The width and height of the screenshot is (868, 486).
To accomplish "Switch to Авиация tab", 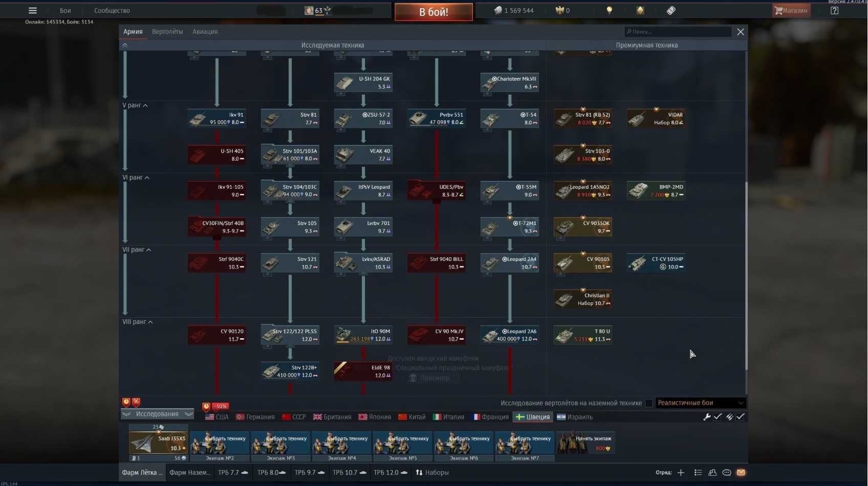I will click(x=205, y=32).
